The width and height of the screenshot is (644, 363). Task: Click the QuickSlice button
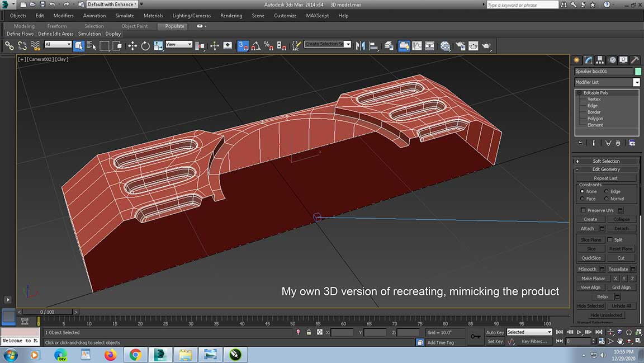click(591, 258)
